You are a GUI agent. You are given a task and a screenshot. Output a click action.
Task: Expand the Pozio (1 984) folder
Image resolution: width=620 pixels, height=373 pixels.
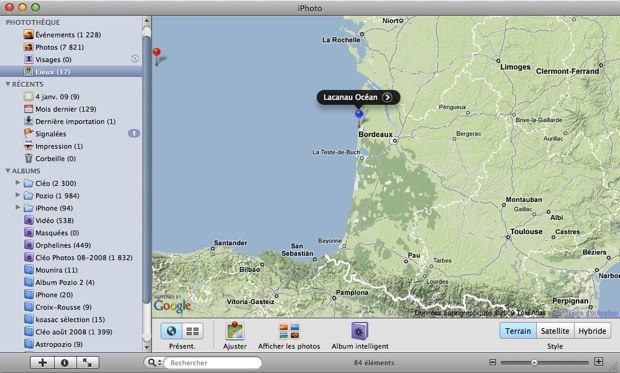tap(17, 195)
